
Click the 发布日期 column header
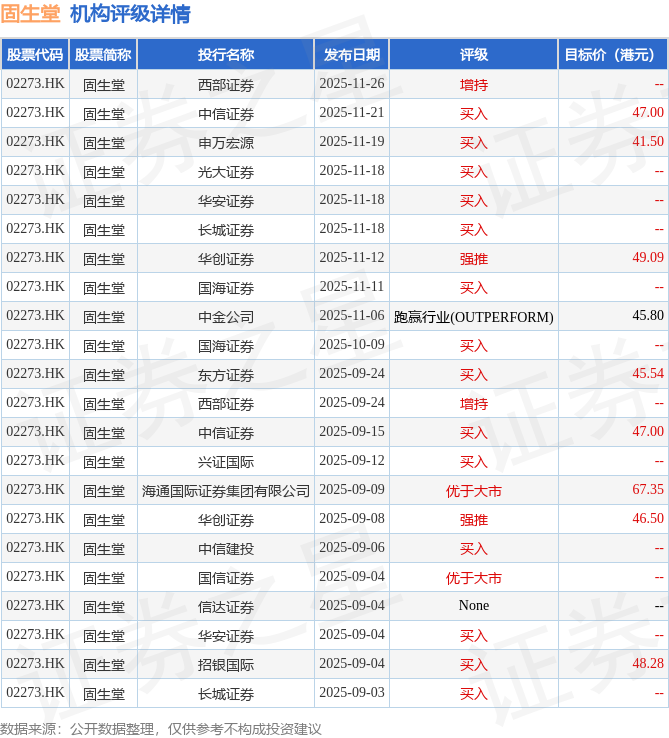click(x=352, y=55)
